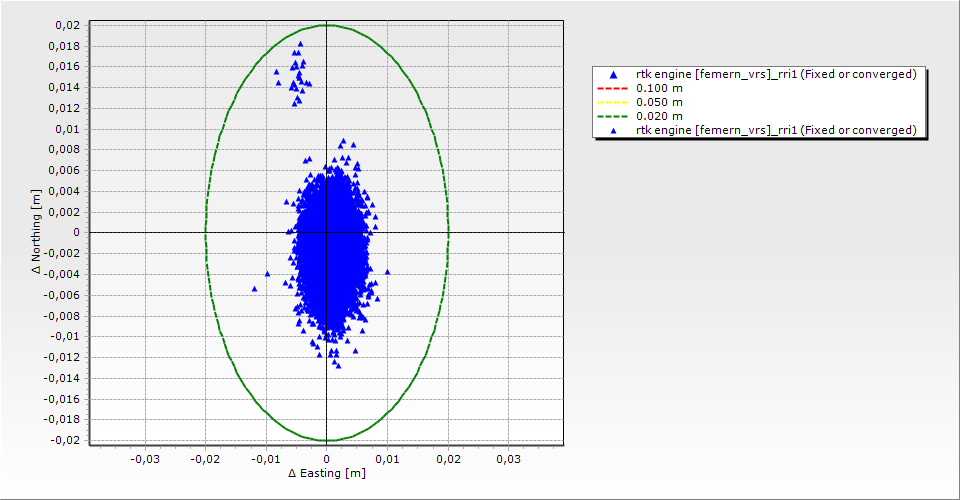Image resolution: width=960 pixels, height=500 pixels.
Task: Click the bottom of the green 0.020 m ellipse
Action: coord(327,440)
